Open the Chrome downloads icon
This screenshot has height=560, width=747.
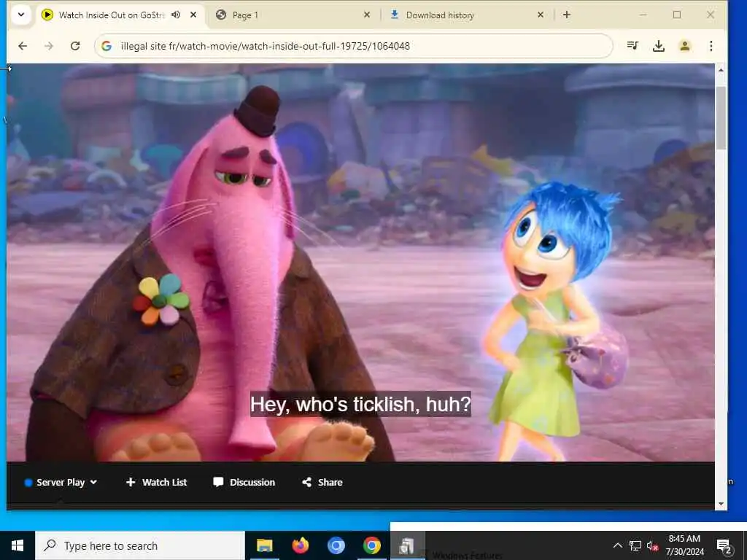659,46
